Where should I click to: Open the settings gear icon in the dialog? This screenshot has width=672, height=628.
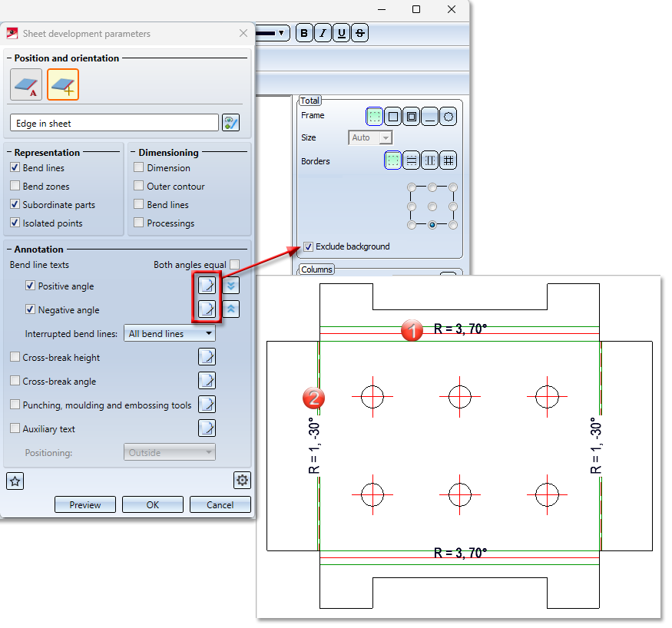tap(242, 480)
